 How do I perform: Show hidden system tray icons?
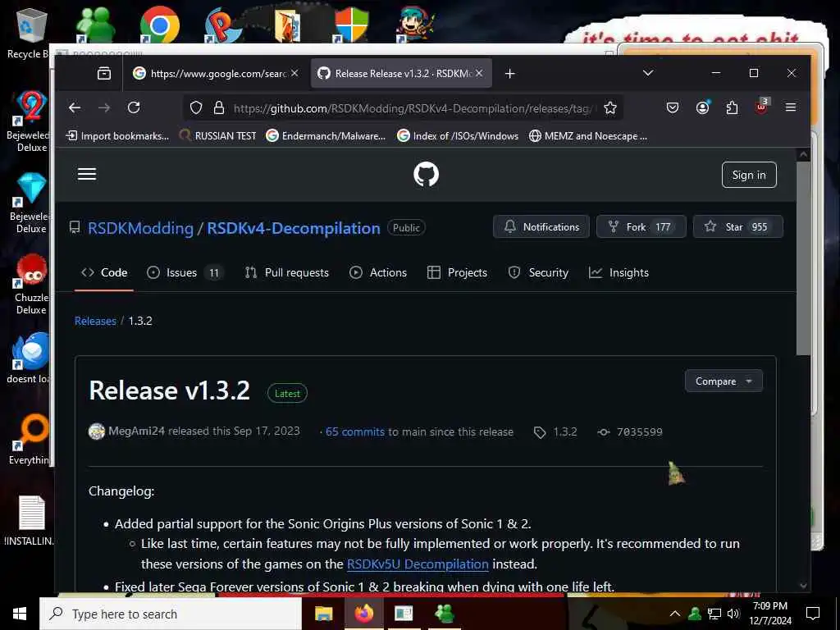675,614
